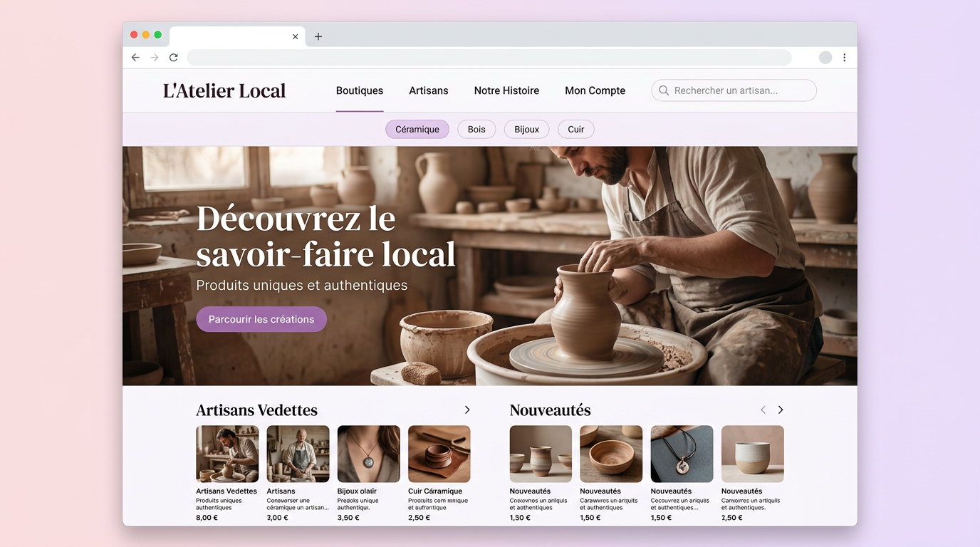980x547 pixels.
Task: Click the L'Atelier Local logo
Action: pos(224,90)
